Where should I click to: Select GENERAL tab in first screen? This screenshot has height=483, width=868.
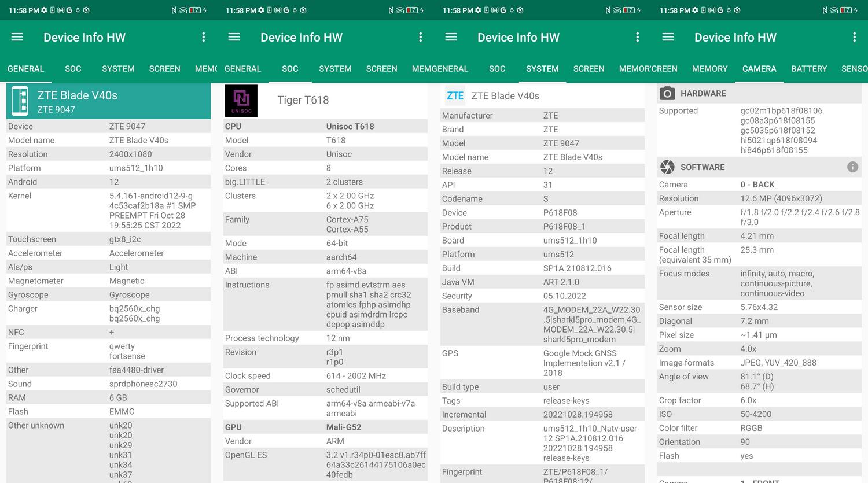tap(25, 68)
